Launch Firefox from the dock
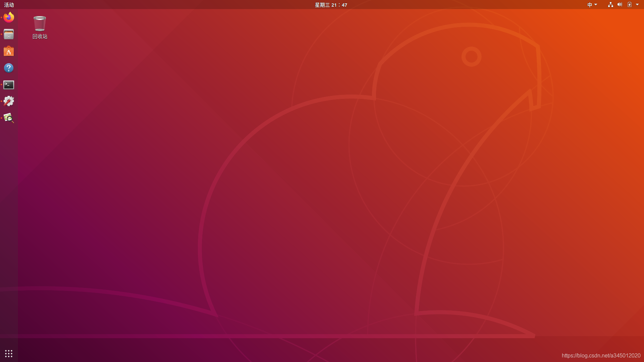The width and height of the screenshot is (644, 362). pos(9,17)
